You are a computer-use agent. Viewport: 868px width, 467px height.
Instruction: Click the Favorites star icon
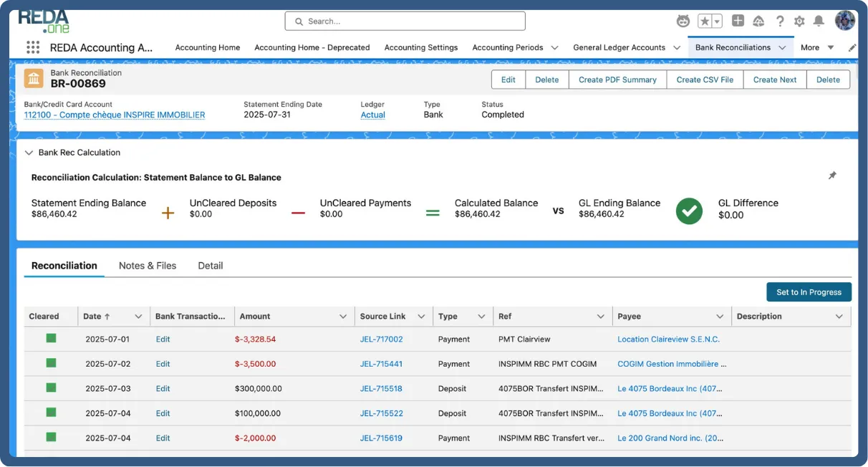tap(705, 21)
